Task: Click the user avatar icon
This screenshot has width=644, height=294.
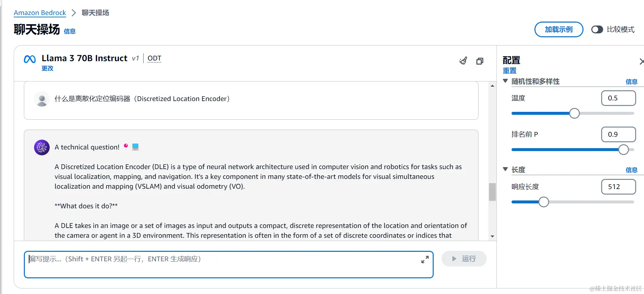Action: (42, 99)
